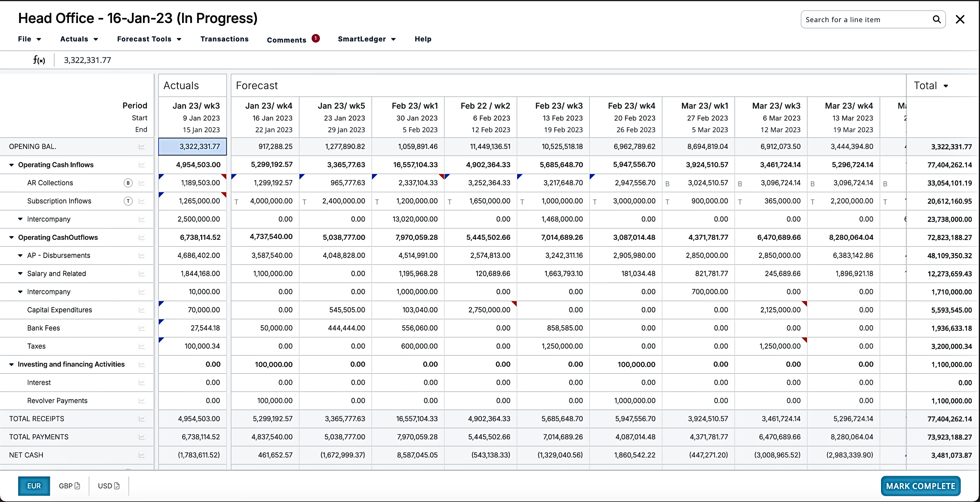Open chart icon for Taxes row
Screen dimensions: 980x502
point(142,346)
